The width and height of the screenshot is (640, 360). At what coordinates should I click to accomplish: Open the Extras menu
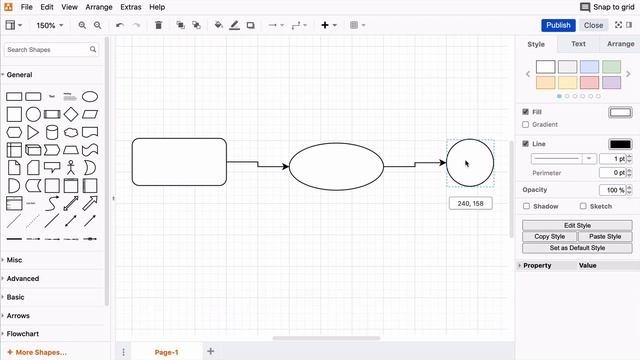tap(131, 7)
